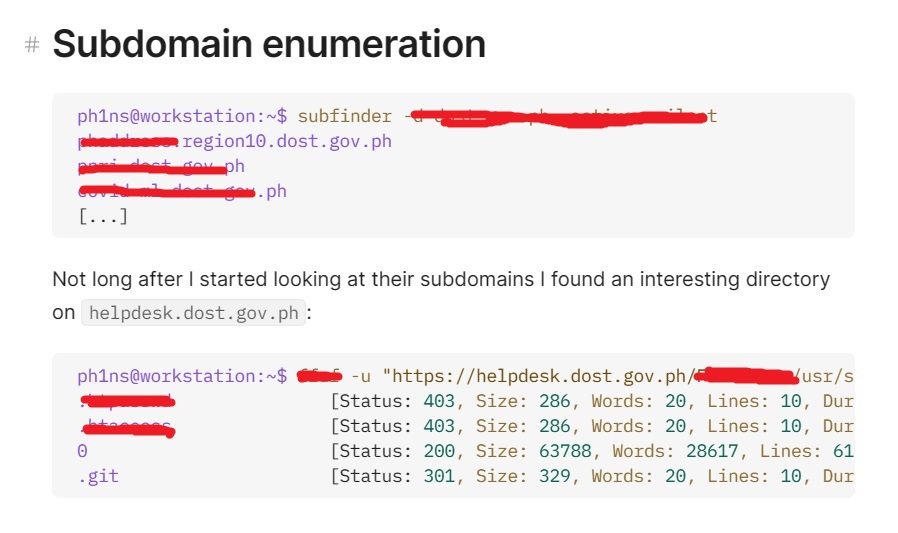Click the ph1ns@workstation prompt in second code block
The height and width of the screenshot is (533, 898).
click(x=182, y=376)
